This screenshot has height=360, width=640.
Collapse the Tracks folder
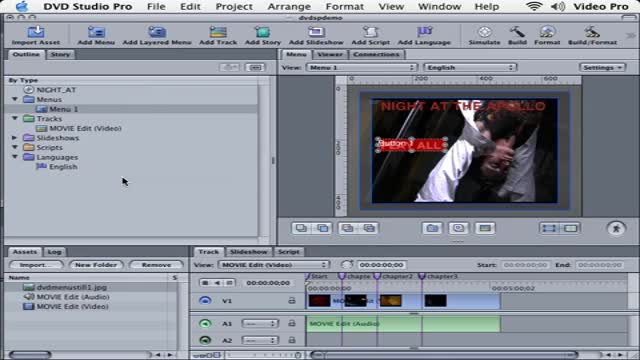pyautogui.click(x=15, y=118)
